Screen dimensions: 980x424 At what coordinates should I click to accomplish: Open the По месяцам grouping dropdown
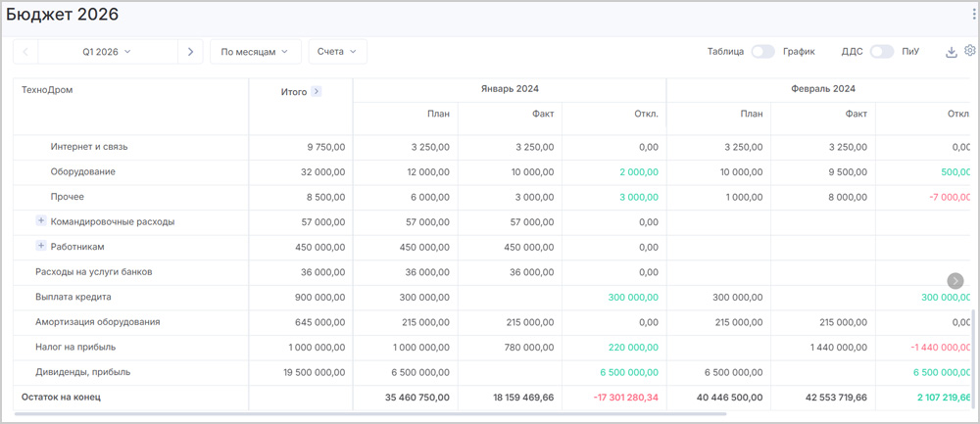pyautogui.click(x=255, y=52)
